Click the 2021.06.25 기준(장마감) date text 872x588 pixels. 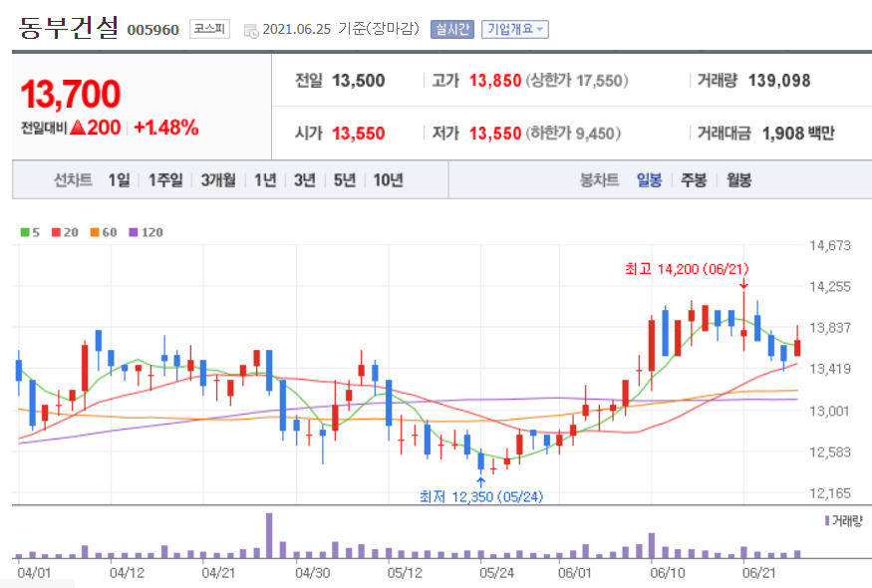[x=341, y=29]
